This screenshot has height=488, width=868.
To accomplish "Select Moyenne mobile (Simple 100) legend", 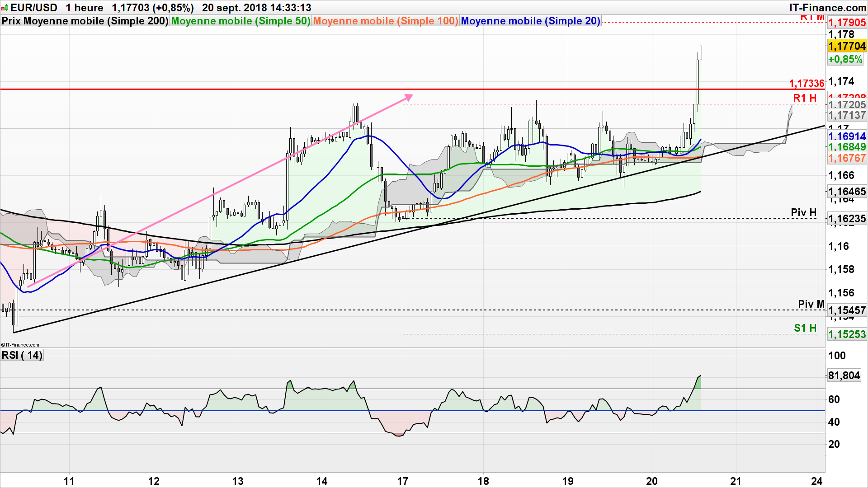I will pyautogui.click(x=386, y=21).
